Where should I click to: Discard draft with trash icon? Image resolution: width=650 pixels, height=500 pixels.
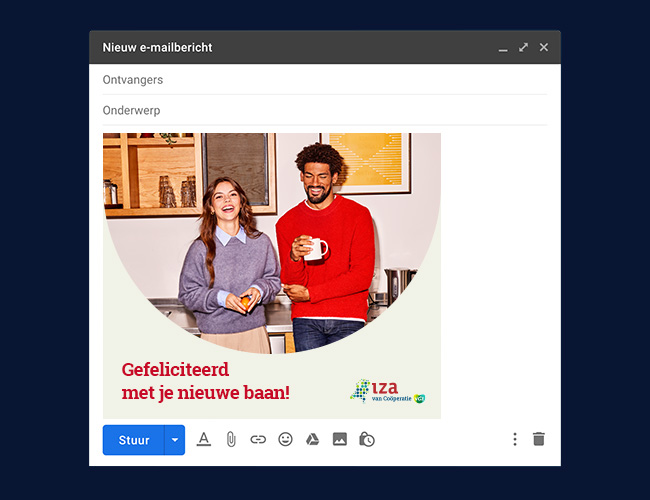(x=539, y=439)
